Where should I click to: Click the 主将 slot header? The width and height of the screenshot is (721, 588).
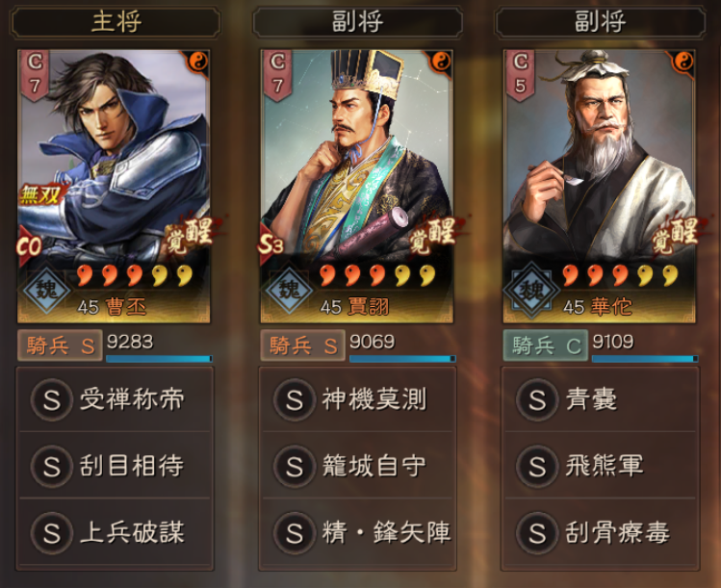point(116,21)
